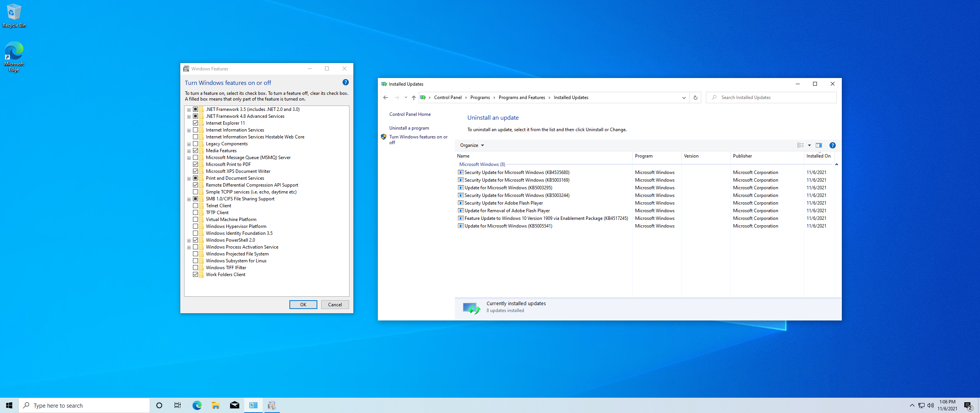Image resolution: width=980 pixels, height=413 pixels.
Task: Expand Legacy Components node
Action: 189,144
